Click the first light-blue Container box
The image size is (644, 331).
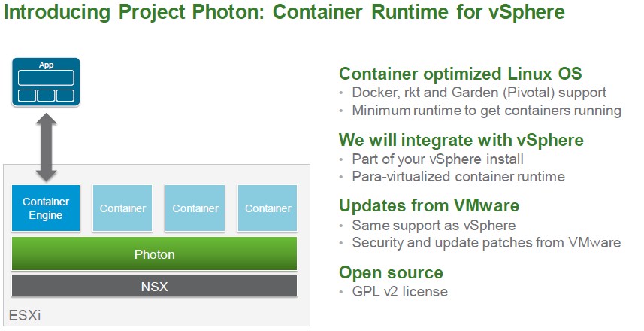pyautogui.click(x=122, y=208)
